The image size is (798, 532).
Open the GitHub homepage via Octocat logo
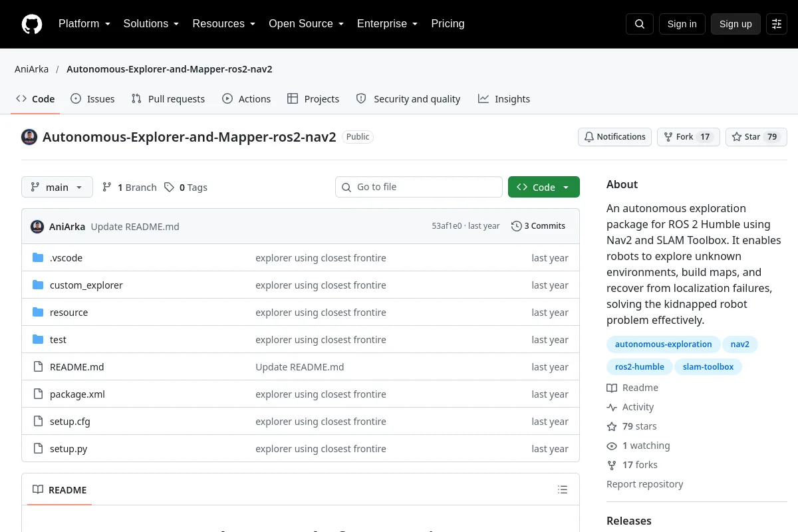coord(32,24)
